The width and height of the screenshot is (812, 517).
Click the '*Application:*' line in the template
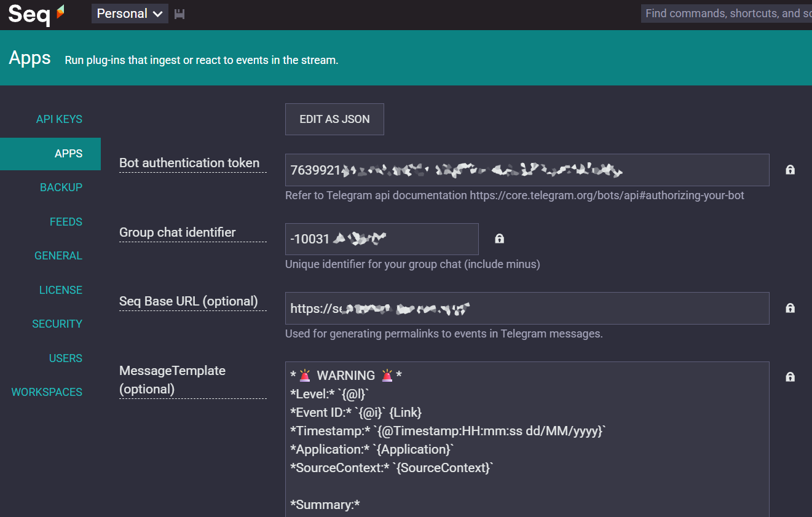tap(372, 449)
